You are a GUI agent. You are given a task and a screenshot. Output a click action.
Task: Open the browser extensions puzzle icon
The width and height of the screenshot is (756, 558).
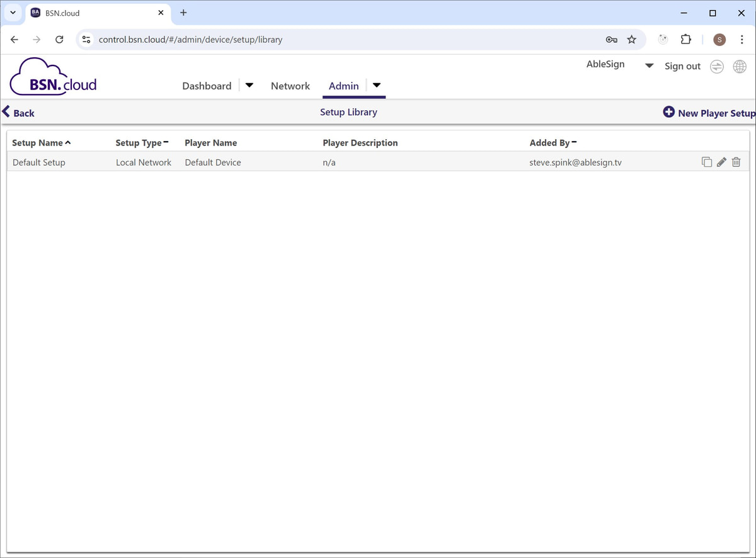[x=686, y=39]
